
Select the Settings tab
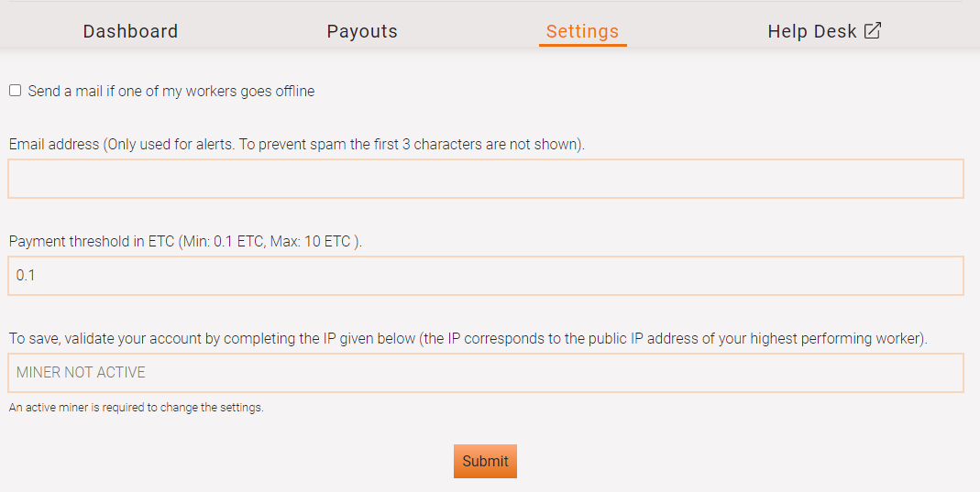[582, 31]
